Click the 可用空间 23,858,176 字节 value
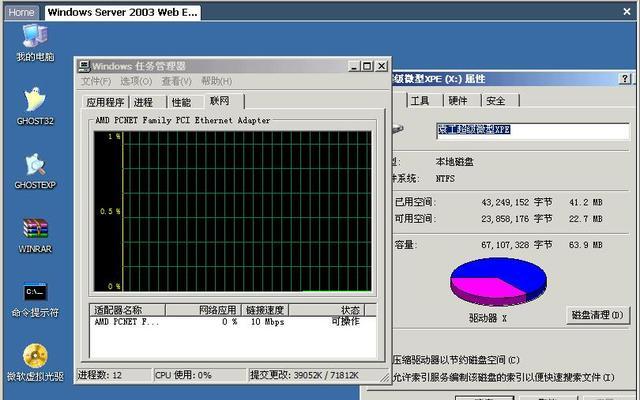The image size is (640, 400). pos(516,219)
